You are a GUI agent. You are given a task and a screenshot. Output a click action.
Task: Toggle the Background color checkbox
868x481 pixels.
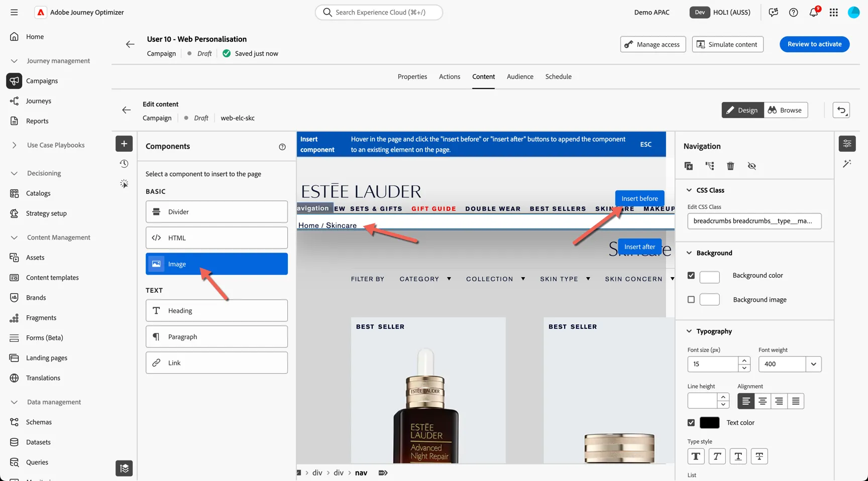[691, 275]
